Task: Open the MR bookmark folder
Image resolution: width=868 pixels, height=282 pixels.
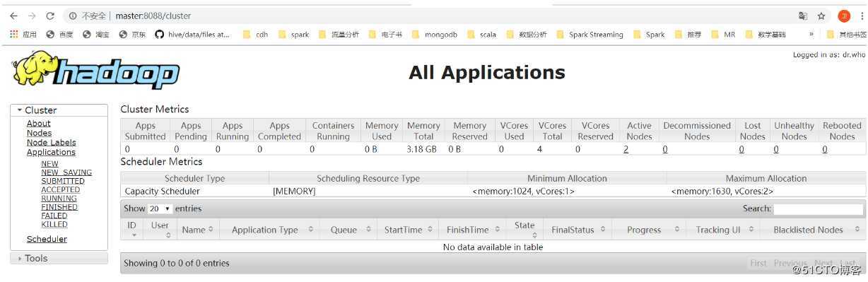Action: 724,34
